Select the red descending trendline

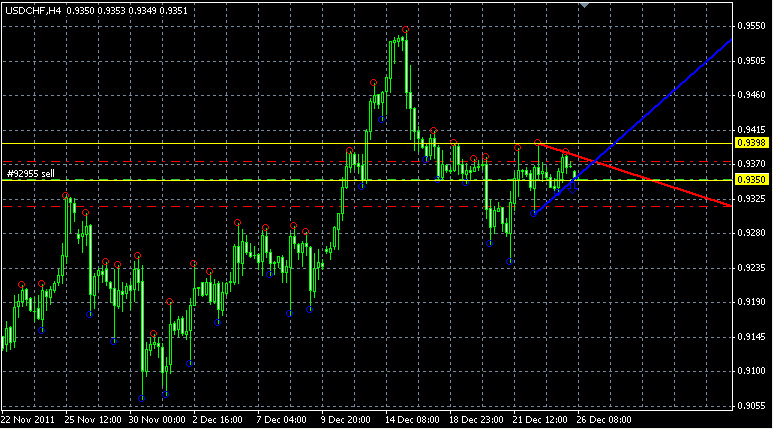(634, 174)
